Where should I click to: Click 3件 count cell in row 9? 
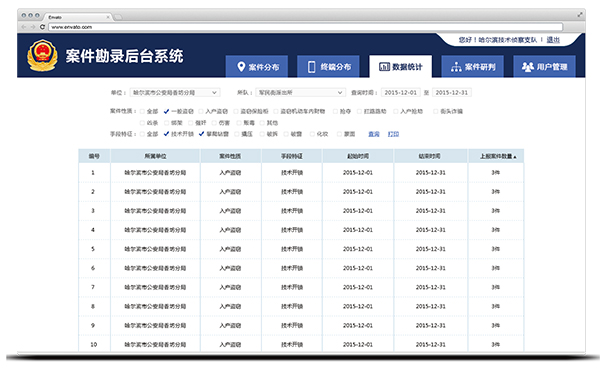point(496,326)
